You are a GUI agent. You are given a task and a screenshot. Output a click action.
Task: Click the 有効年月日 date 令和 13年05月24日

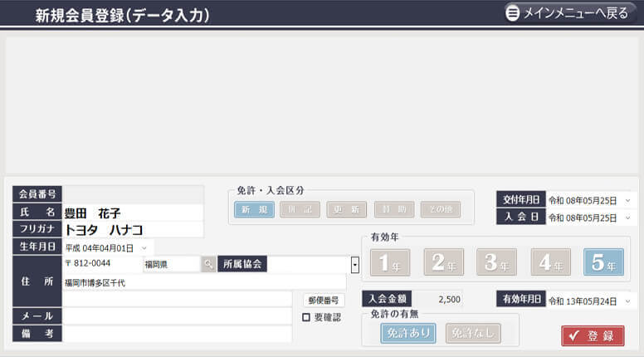pos(583,301)
